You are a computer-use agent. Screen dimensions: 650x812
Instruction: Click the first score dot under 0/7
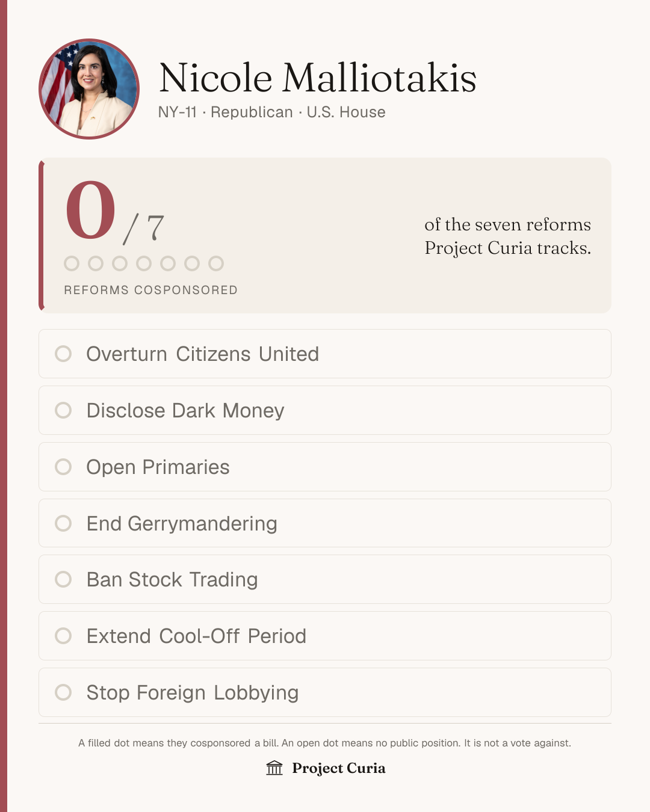[72, 263]
